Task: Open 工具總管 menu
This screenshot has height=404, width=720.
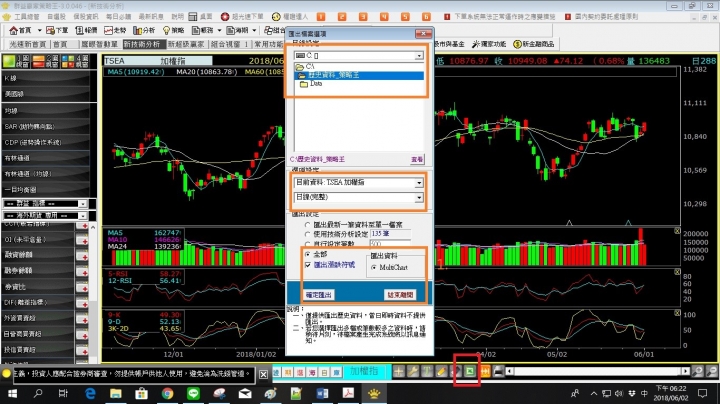Action: click(x=27, y=17)
